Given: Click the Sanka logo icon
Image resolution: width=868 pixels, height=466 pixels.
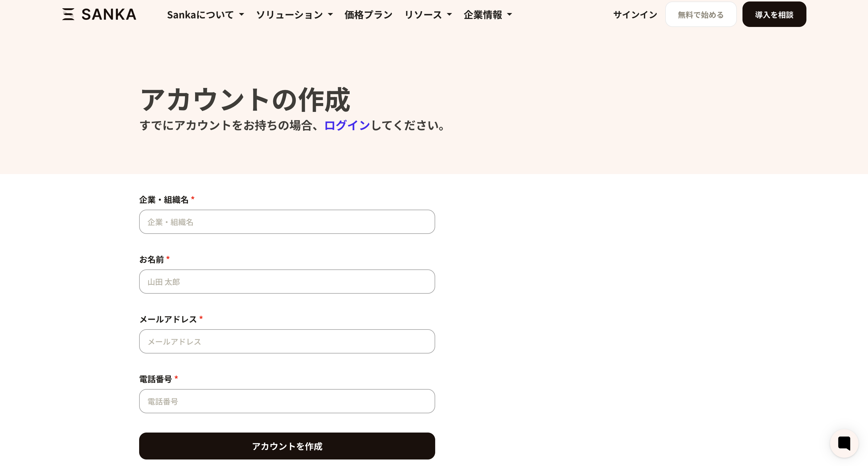Looking at the screenshot, I should coord(68,15).
